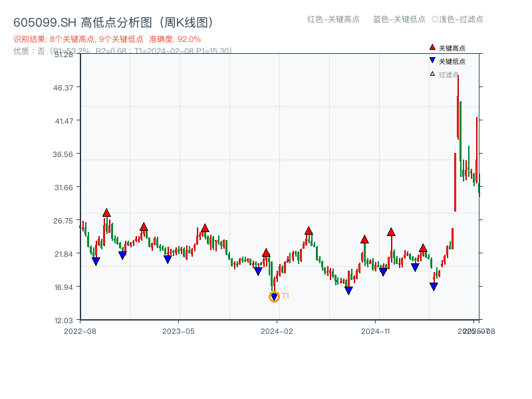
Task: Select the rightmost blue key-low triangle marker
Action: tap(434, 287)
